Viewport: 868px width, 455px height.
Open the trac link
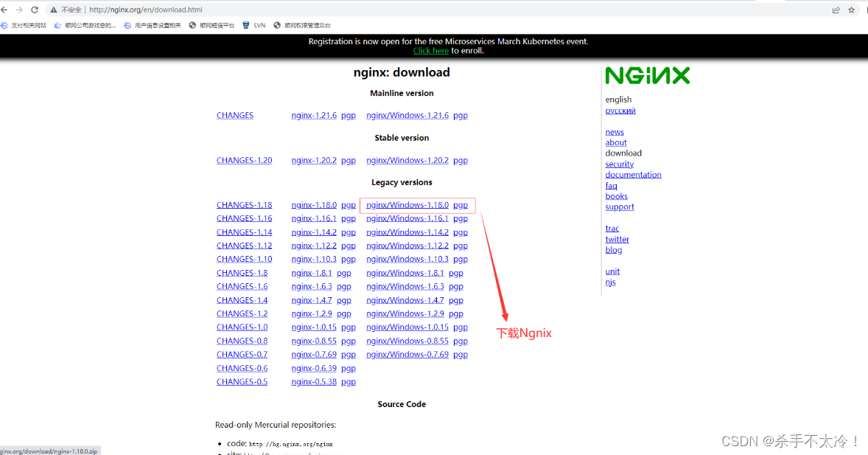pos(612,229)
